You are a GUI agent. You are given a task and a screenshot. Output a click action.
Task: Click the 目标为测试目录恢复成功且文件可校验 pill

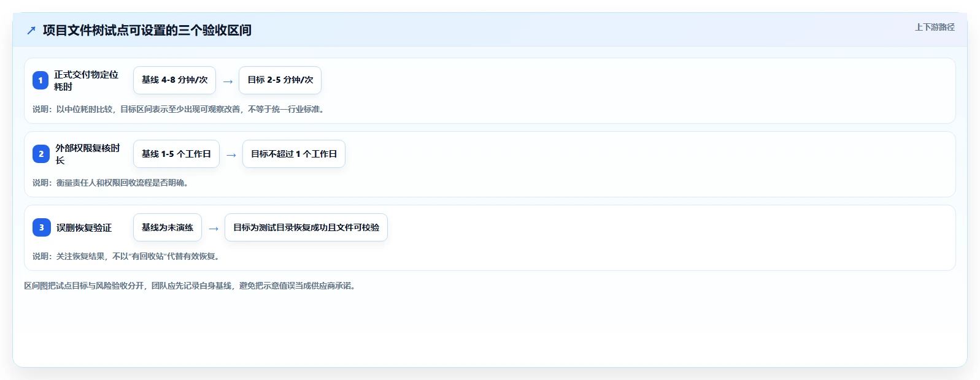tap(306, 227)
